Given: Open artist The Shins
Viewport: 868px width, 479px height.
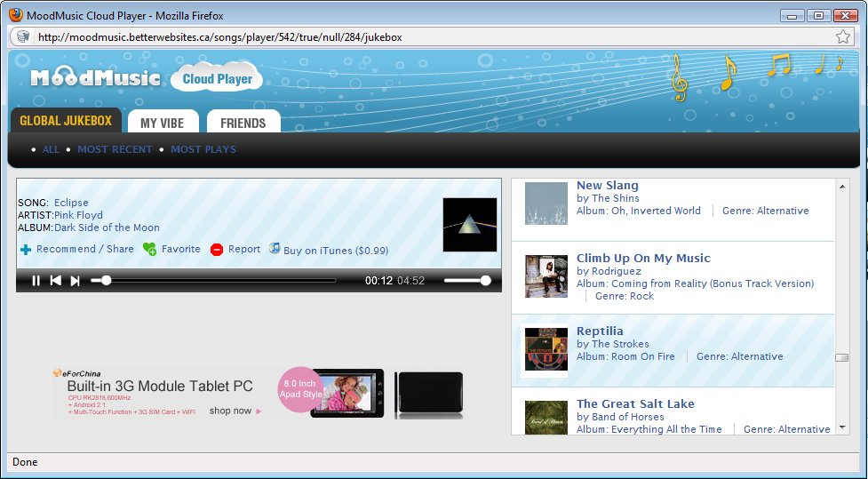Looking at the screenshot, I should point(615,198).
